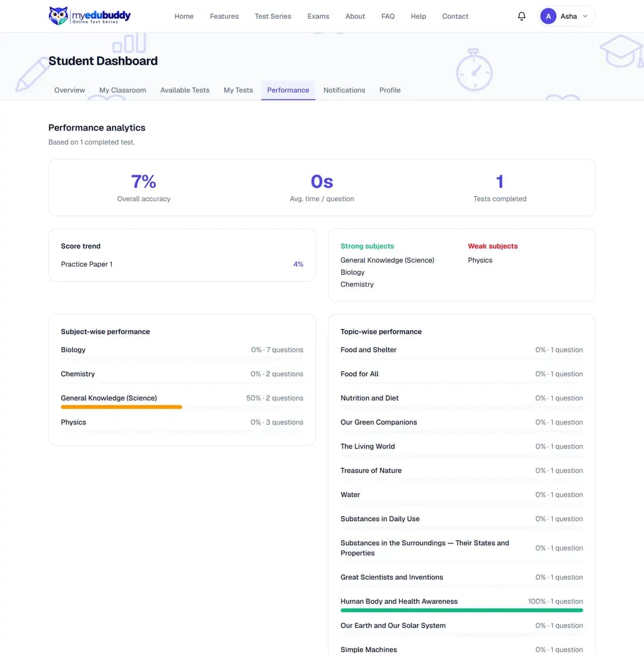Image resolution: width=644 pixels, height=654 pixels.
Task: Go to Home in top navigation
Action: point(184,16)
